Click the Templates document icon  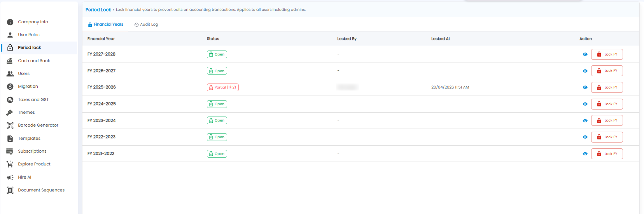coord(10,139)
